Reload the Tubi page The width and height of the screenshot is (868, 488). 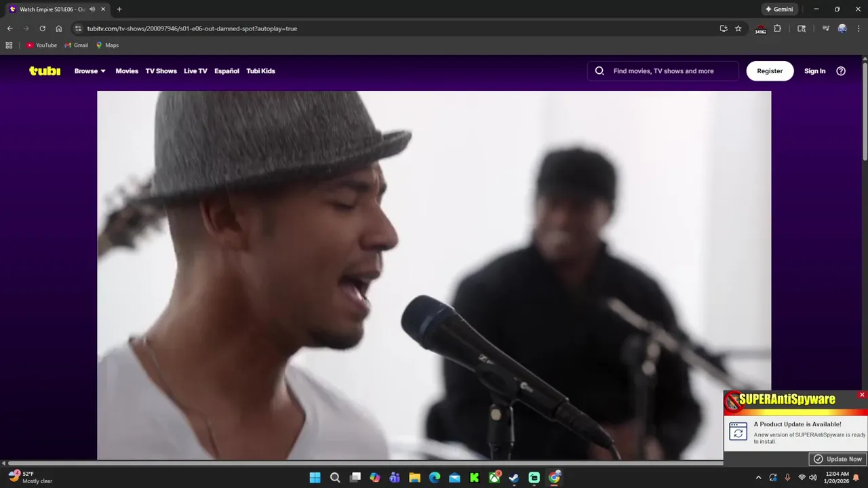[x=42, y=28]
